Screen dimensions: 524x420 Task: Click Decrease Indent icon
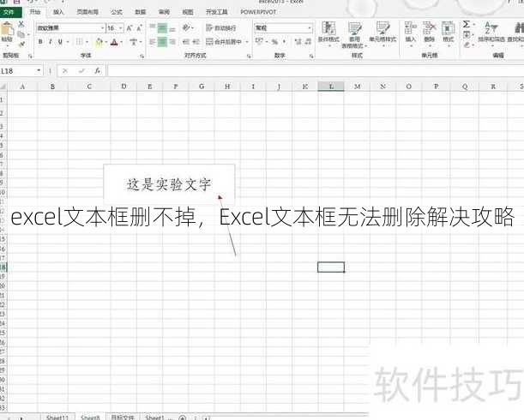tap(186, 42)
